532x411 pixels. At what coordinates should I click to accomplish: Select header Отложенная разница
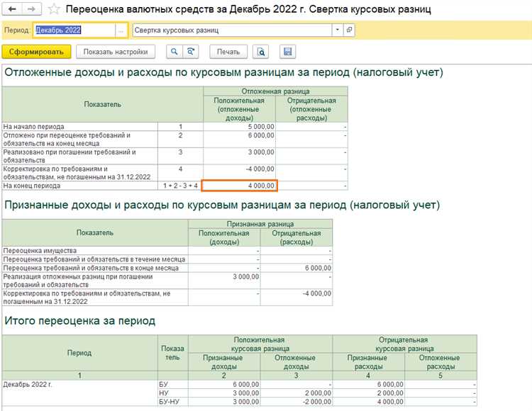275,91
